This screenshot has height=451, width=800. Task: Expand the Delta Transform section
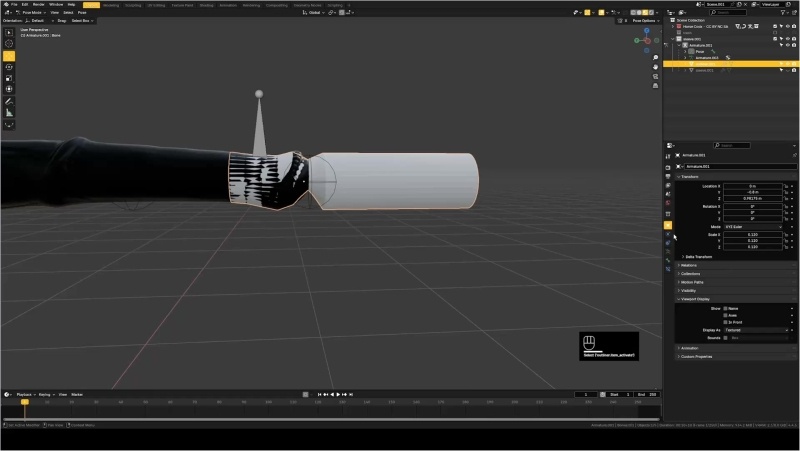(699, 256)
